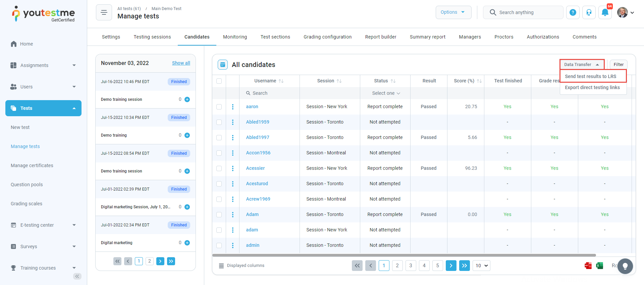Open the Status 'Select one' filter dropdown
644x285 pixels.
coord(386,93)
